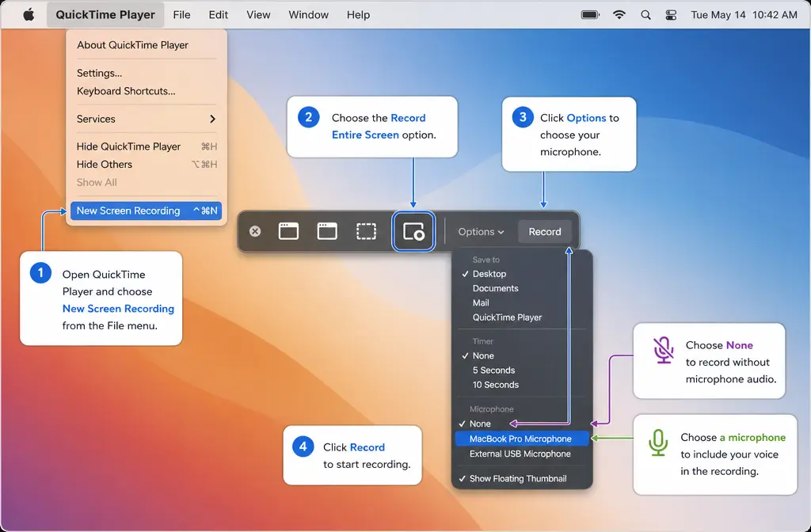
Task: Open the Apple menu
Action: 29,15
